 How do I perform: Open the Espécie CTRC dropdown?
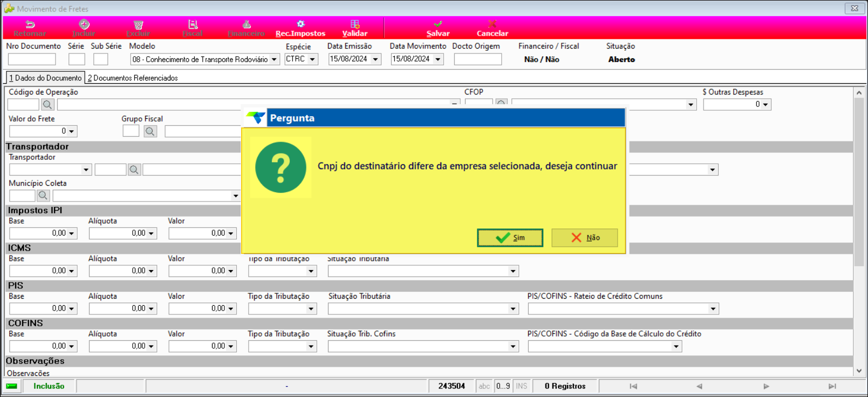(312, 59)
